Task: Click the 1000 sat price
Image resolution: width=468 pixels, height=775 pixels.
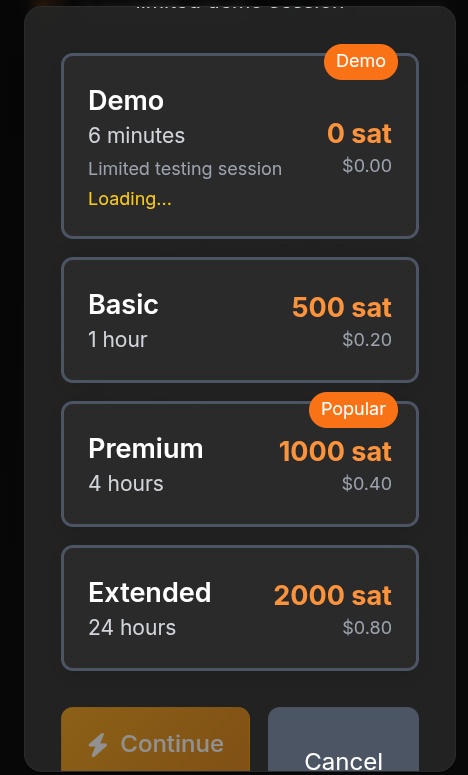Action: [336, 451]
